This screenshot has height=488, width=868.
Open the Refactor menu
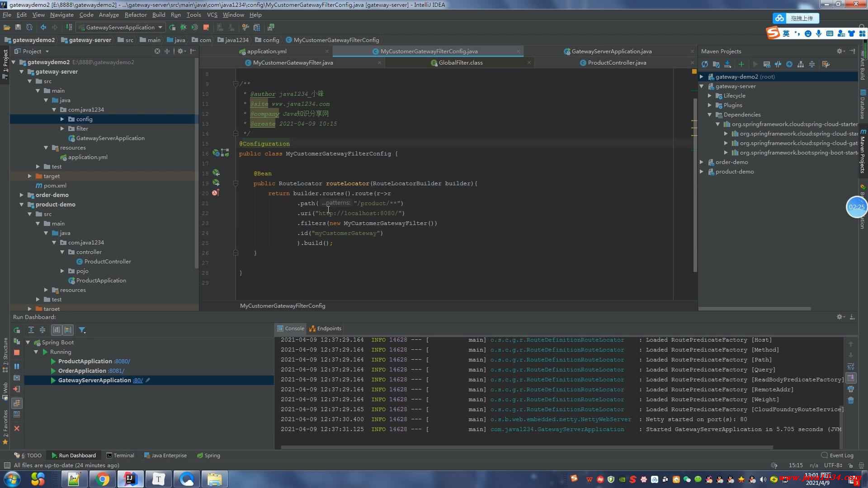pos(136,15)
